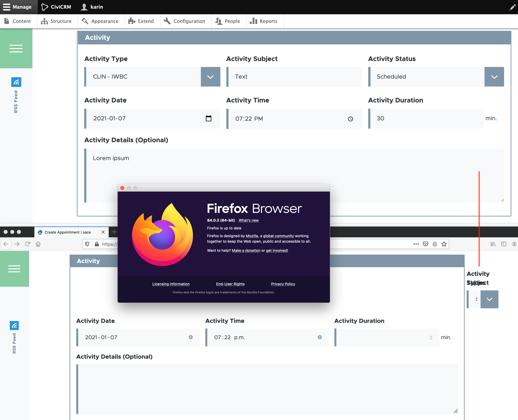The image size is (518, 420).
Task: Click the padlock site info icon
Action: pos(97,244)
